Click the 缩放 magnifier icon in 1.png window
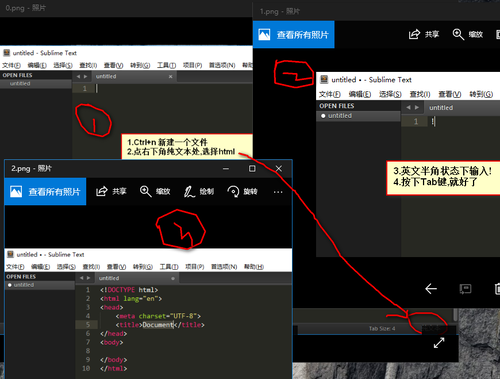The height and width of the screenshot is (379, 500). pos(458,34)
